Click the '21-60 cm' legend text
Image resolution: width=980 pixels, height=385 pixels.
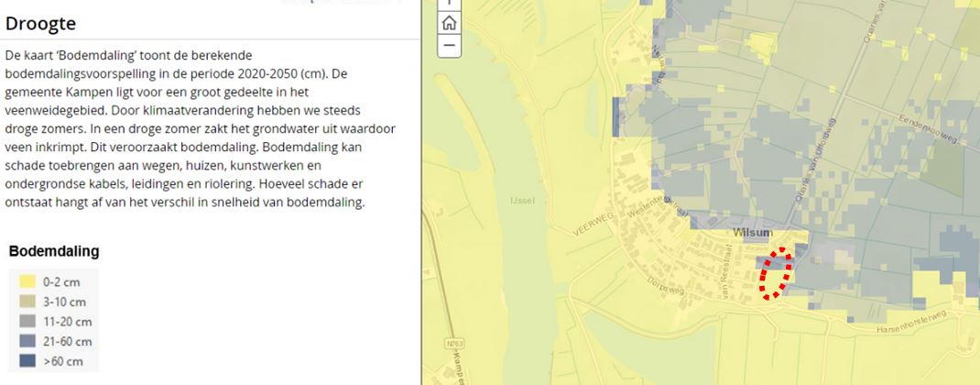click(x=67, y=342)
